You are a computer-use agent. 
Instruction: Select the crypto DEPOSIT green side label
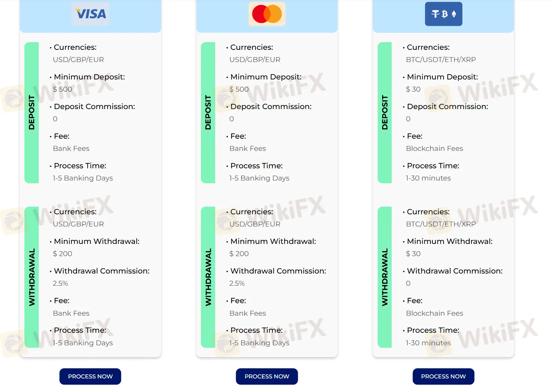tap(385, 113)
